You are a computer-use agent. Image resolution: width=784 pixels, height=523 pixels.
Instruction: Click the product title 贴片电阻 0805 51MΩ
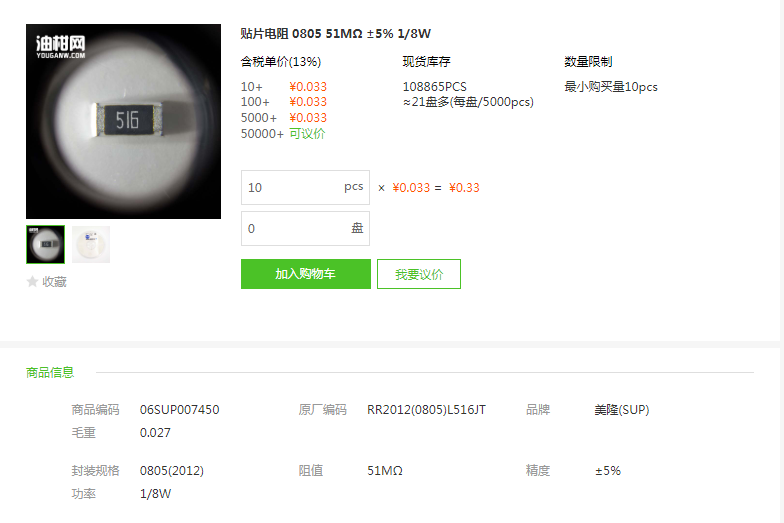coord(335,34)
